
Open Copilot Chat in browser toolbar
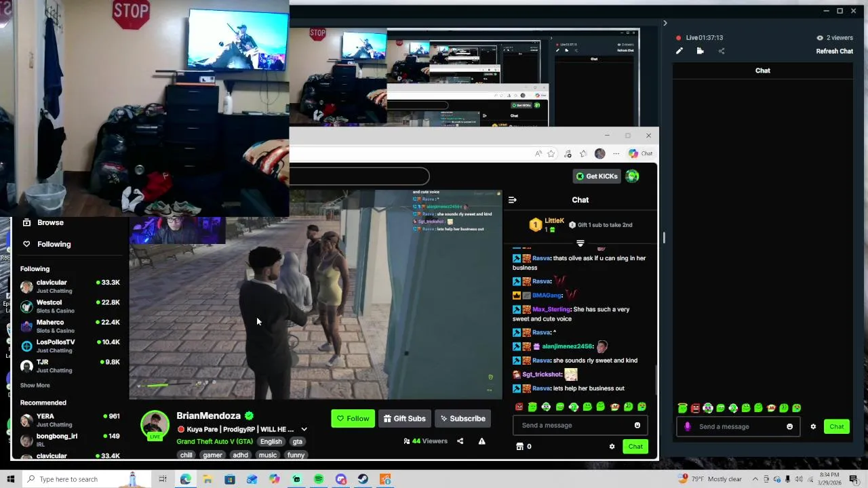[640, 154]
